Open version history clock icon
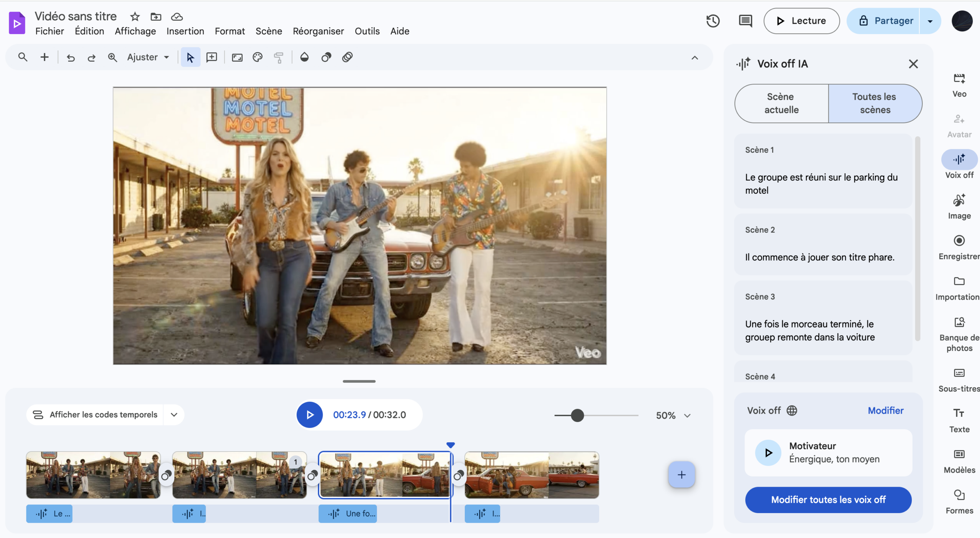Viewport: 980px width, 538px height. coord(713,21)
